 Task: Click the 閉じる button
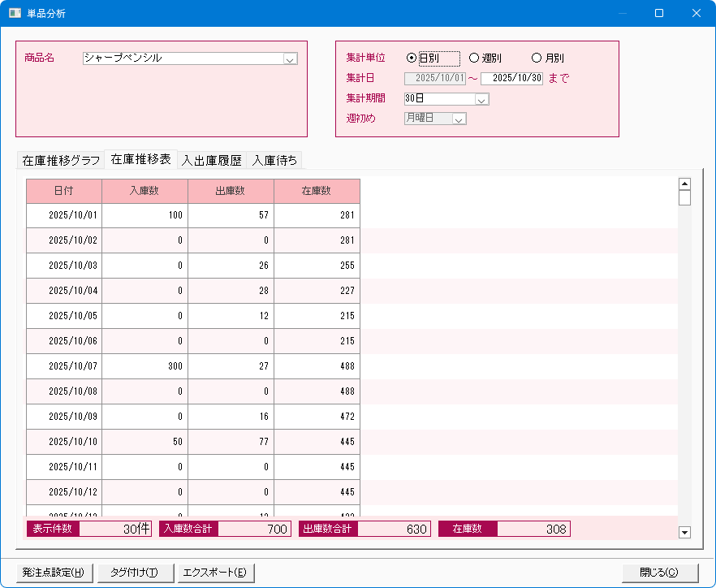(x=659, y=573)
